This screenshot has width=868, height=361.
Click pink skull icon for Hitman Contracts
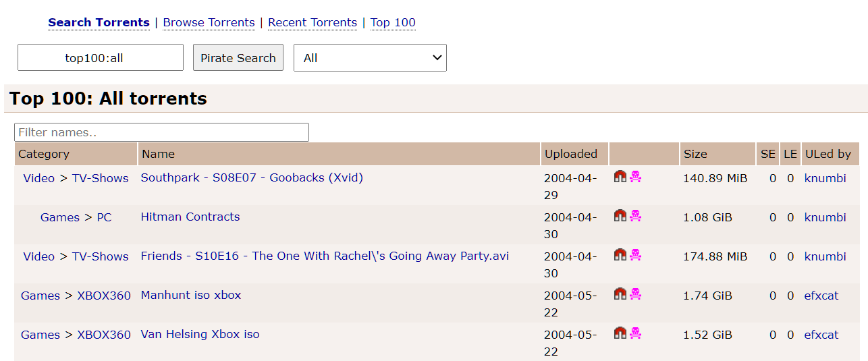(635, 216)
